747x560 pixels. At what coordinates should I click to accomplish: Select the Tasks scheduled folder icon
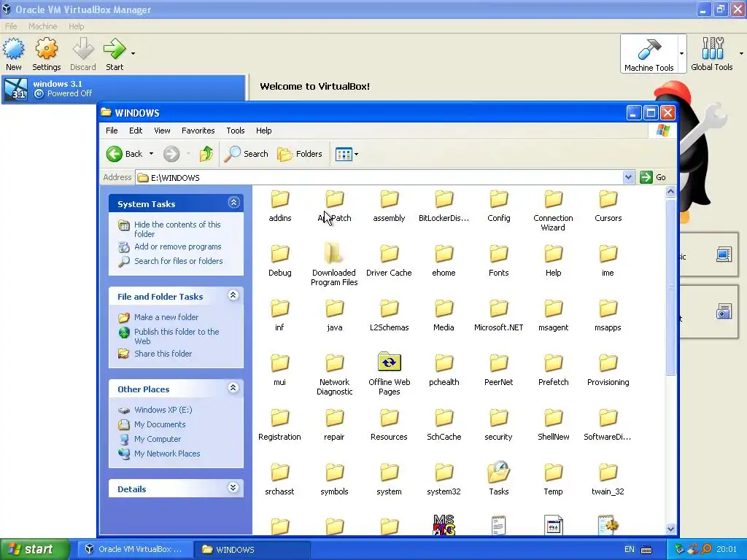498,478
